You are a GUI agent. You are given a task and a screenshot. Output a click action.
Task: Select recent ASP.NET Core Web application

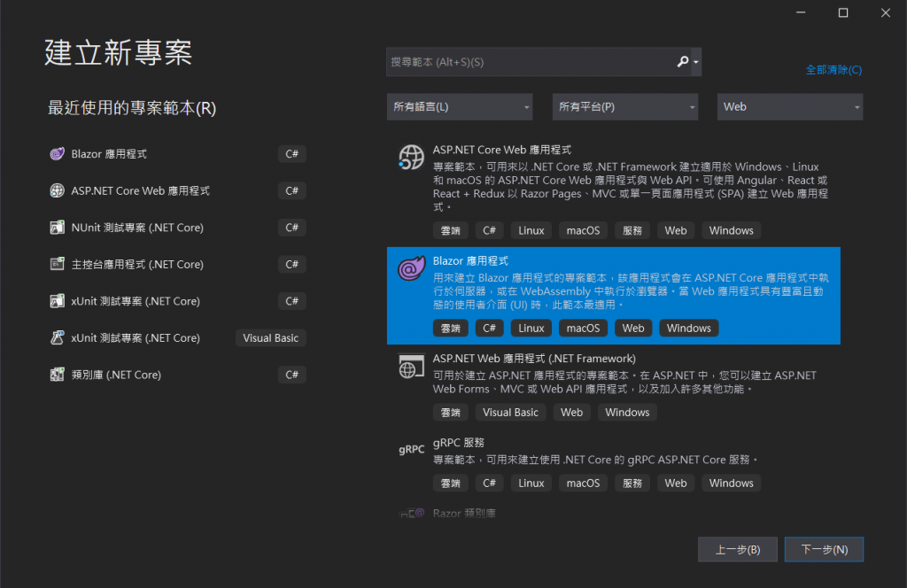pyautogui.click(x=177, y=190)
